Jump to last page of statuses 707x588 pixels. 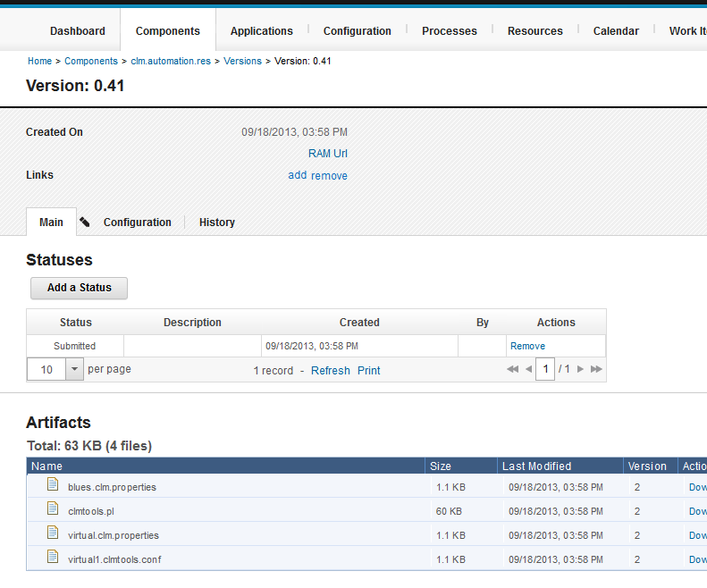(x=596, y=369)
